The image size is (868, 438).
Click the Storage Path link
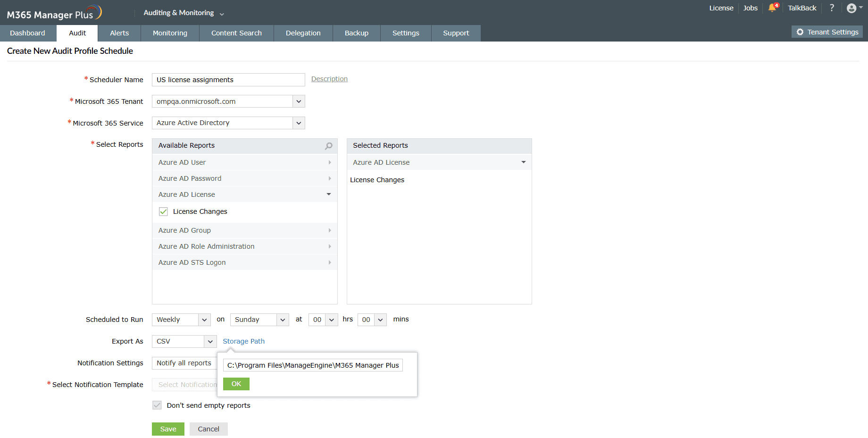243,341
